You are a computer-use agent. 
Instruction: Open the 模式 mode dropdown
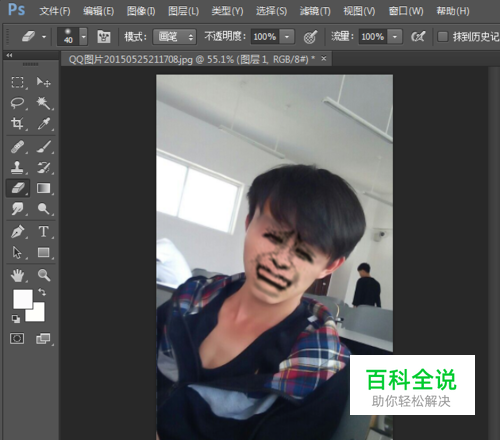pos(175,36)
